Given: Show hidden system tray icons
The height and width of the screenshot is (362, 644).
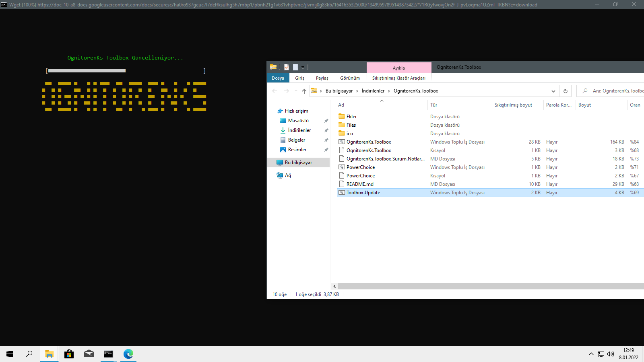Looking at the screenshot, I should click(591, 354).
